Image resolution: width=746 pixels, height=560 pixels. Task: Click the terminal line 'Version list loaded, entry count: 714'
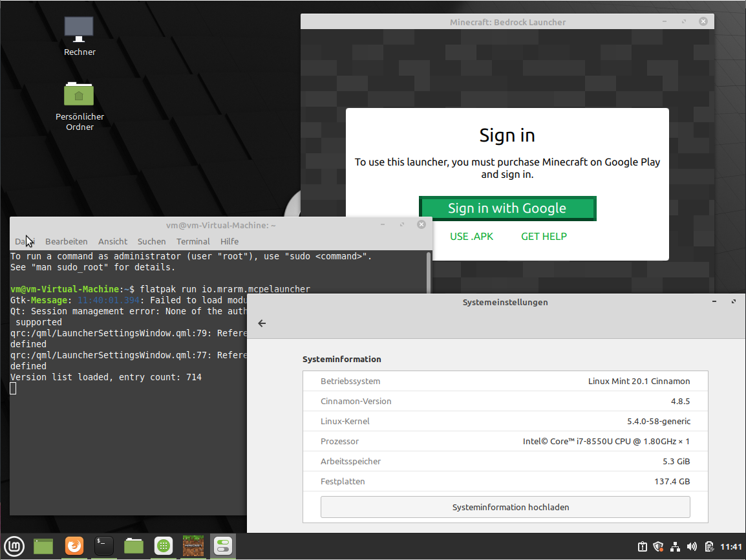coord(106,377)
